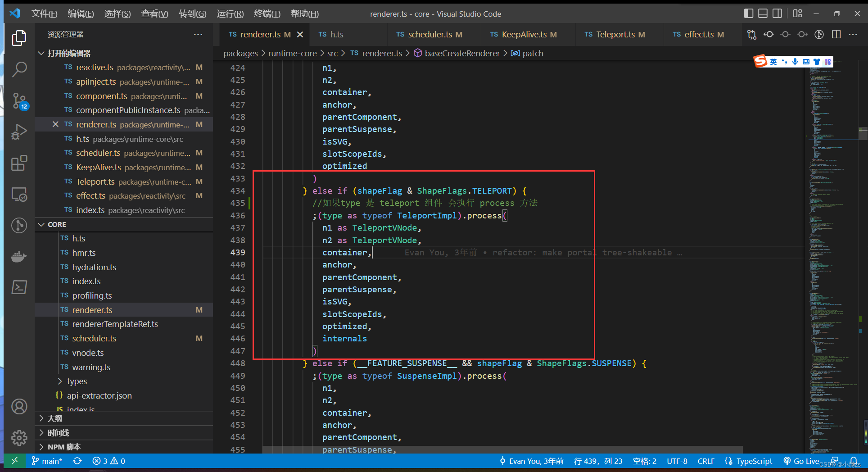868x472 pixels.
Task: Open Run and Debug view
Action: [x=19, y=132]
